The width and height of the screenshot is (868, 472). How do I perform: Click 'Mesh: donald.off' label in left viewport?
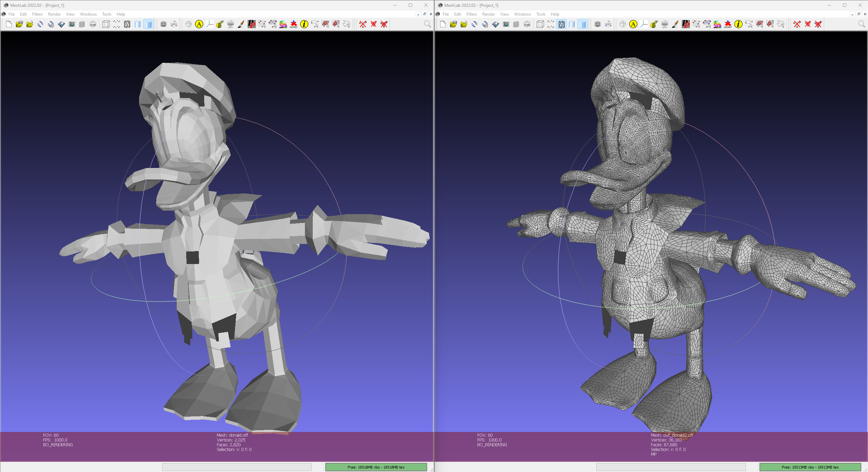tap(232, 435)
